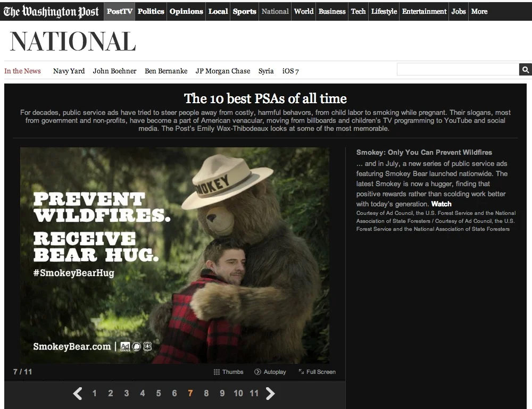532x409 pixels.
Task: Jump to slide 1
Action: click(x=94, y=394)
